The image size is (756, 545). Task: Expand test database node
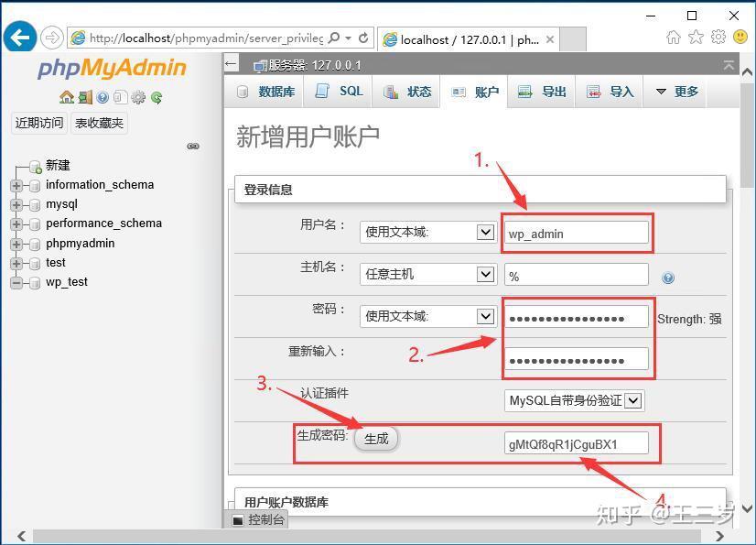16,263
